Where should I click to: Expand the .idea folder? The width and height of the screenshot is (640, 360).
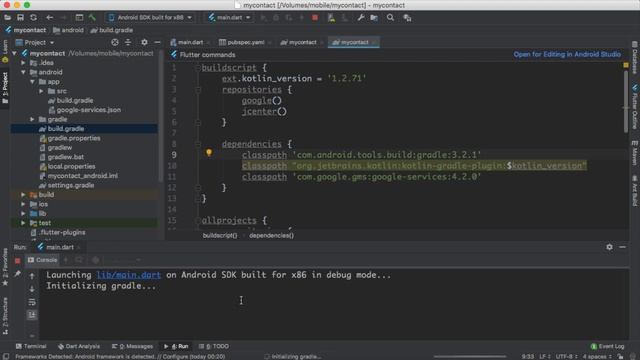point(23,63)
